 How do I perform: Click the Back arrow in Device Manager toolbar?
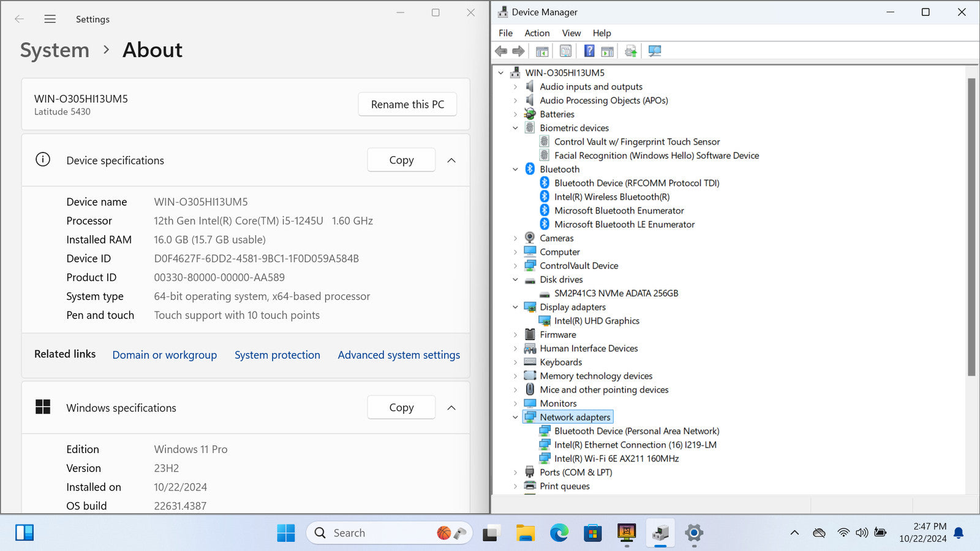[x=501, y=51]
